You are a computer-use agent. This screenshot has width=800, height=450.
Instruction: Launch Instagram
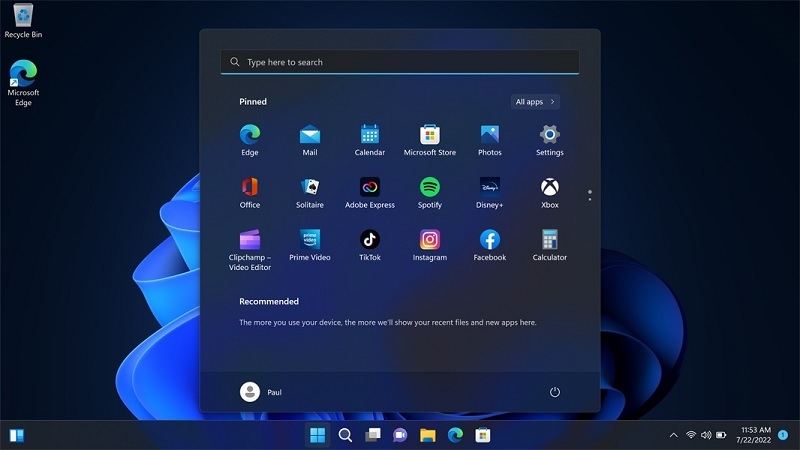point(430,245)
